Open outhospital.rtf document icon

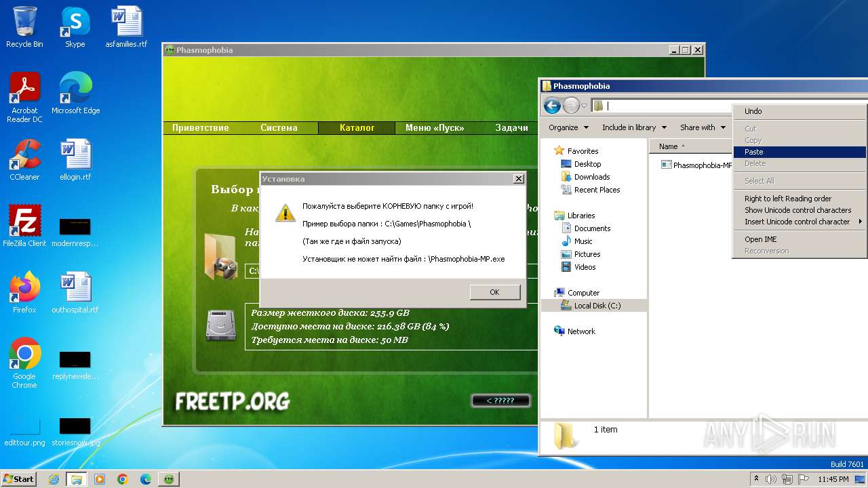tap(75, 292)
